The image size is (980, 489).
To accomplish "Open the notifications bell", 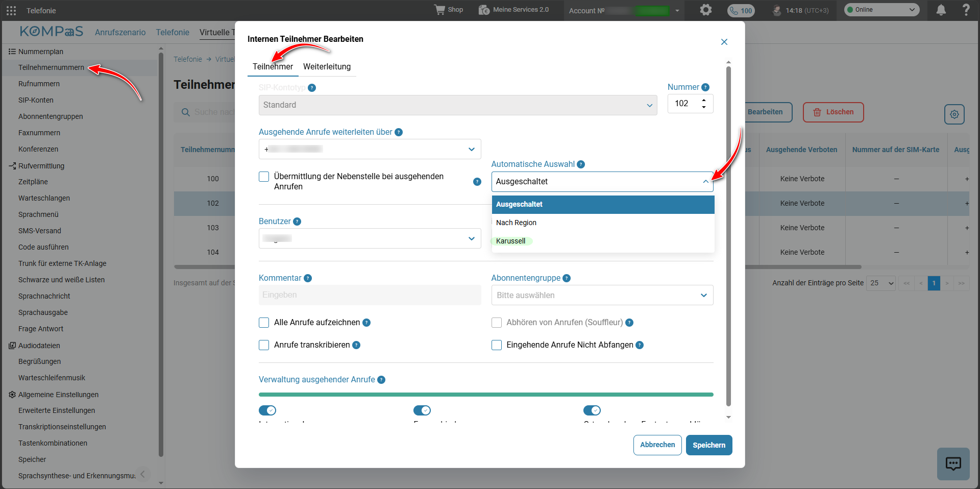I will [x=941, y=10].
